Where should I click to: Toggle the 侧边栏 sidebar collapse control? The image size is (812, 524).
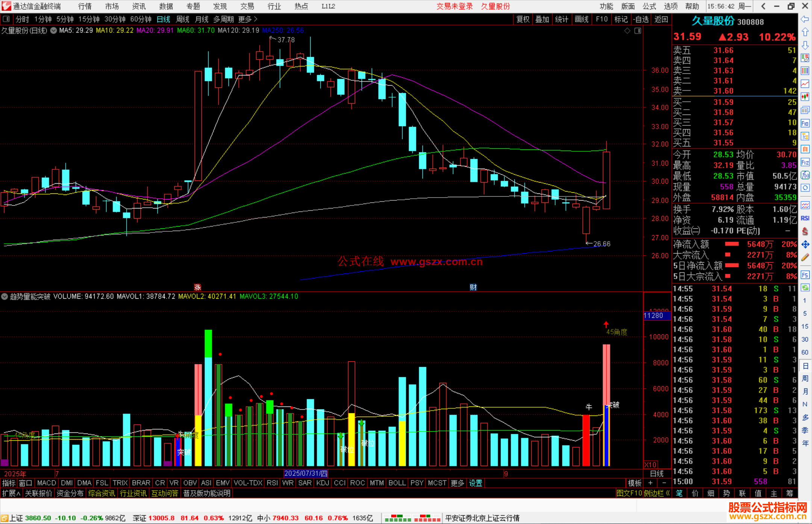point(657,493)
